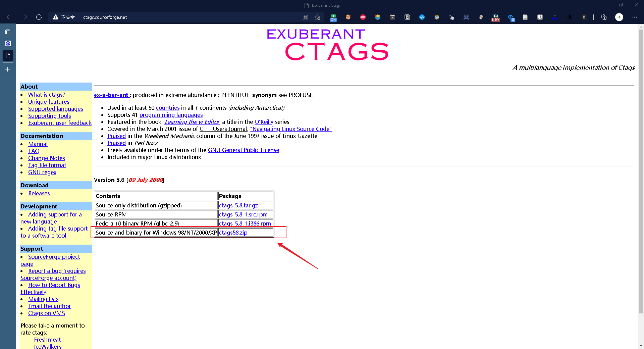Screen dimensions: 644x349
Task: Open the Tampermonkey monkey extension icon
Action: click(x=348, y=17)
